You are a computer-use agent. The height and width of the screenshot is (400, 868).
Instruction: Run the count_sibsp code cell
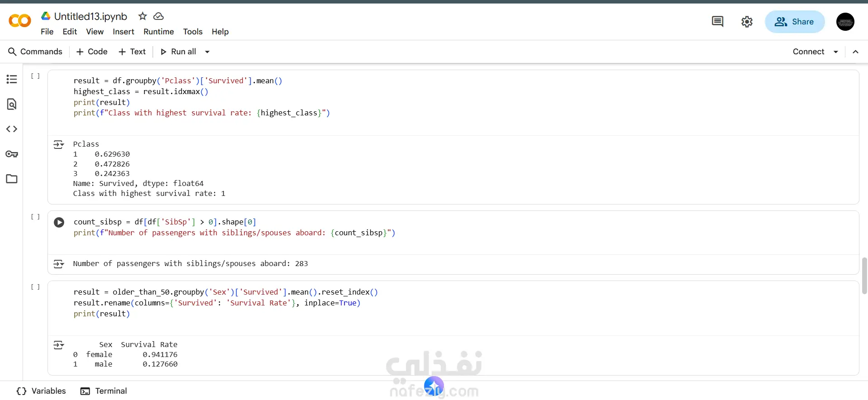point(59,222)
